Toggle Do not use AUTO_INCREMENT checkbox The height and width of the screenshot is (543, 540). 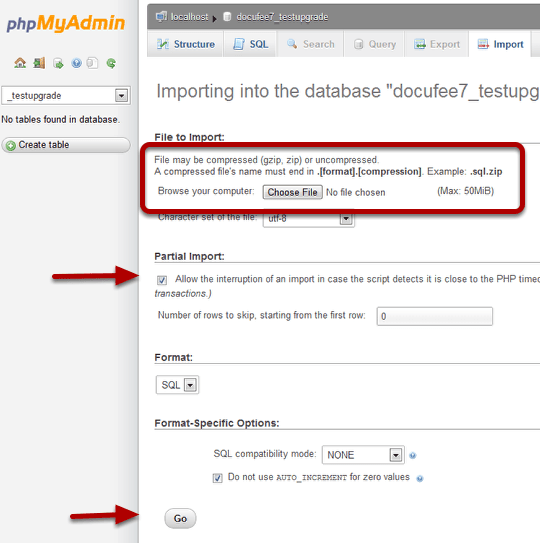217,478
